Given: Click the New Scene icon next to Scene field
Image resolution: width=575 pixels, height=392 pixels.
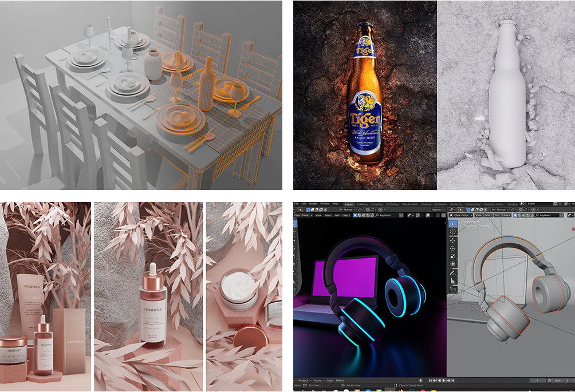Looking at the screenshot, I should pos(555,204).
